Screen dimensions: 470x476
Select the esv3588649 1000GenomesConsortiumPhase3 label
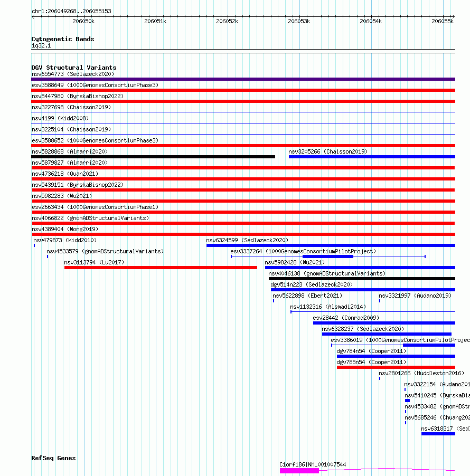point(95,85)
